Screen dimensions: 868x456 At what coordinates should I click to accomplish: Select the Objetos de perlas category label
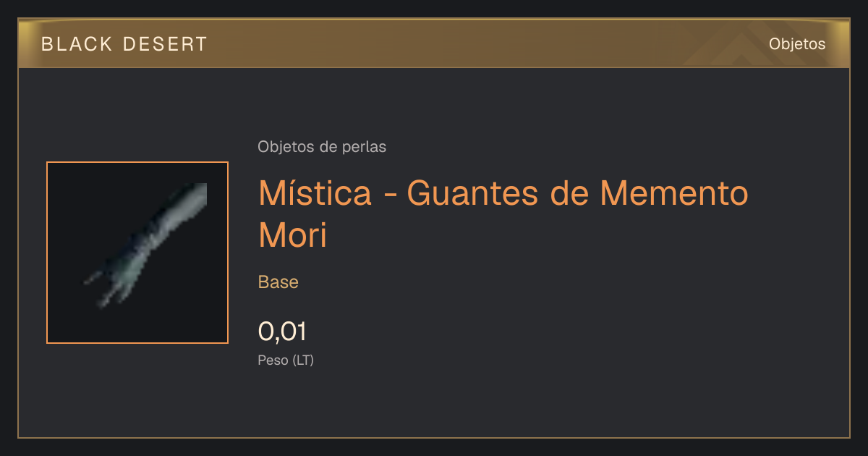tap(322, 147)
